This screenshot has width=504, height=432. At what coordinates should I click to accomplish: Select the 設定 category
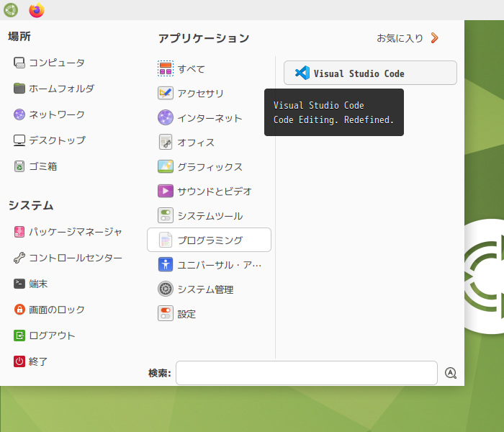pos(209,313)
